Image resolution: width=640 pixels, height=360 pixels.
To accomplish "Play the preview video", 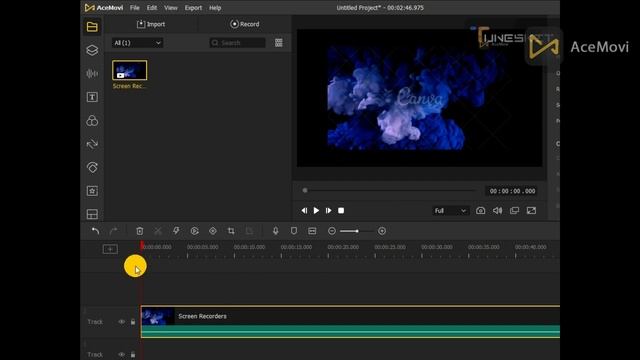I will coord(316,211).
